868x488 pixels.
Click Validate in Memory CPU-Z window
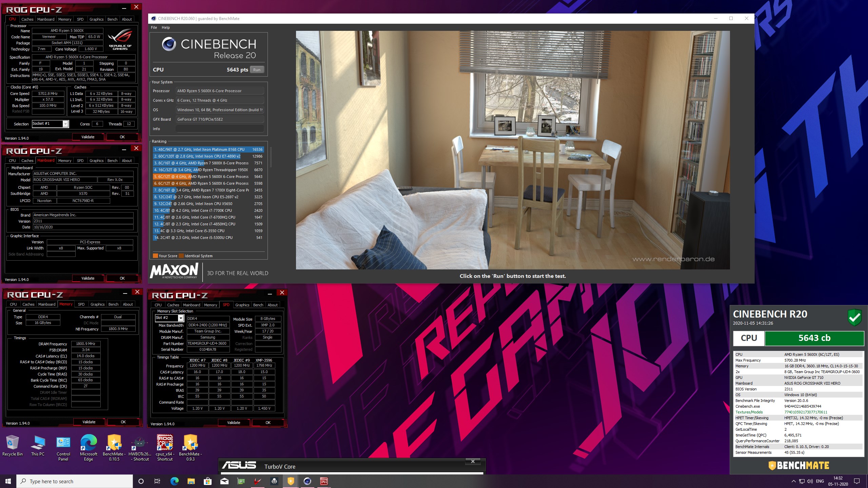(x=89, y=422)
